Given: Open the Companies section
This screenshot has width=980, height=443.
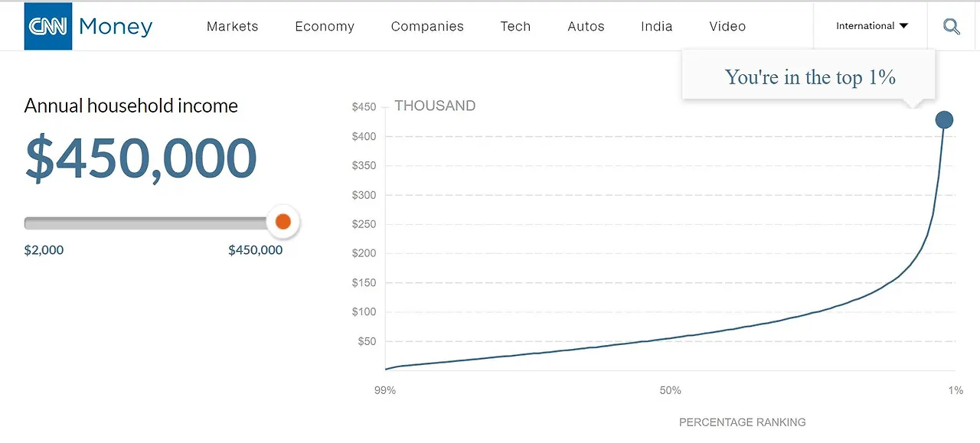Looking at the screenshot, I should [x=427, y=27].
